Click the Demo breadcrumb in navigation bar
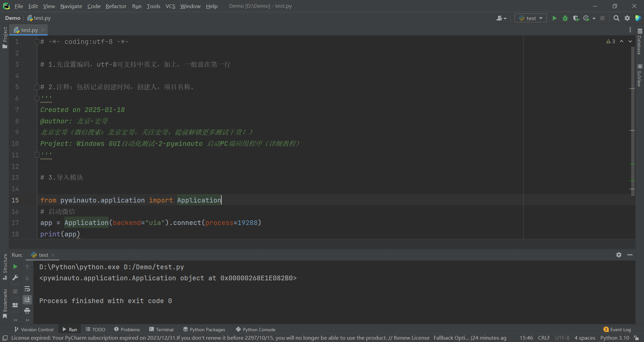The height and width of the screenshot is (342, 644). pyautogui.click(x=13, y=18)
